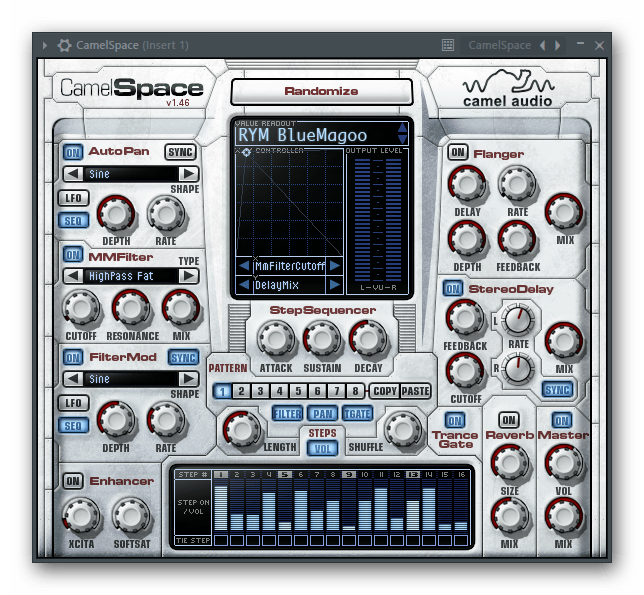The image size is (644, 595).
Task: Click the sequencer LENGTH knob
Action: pos(242,430)
